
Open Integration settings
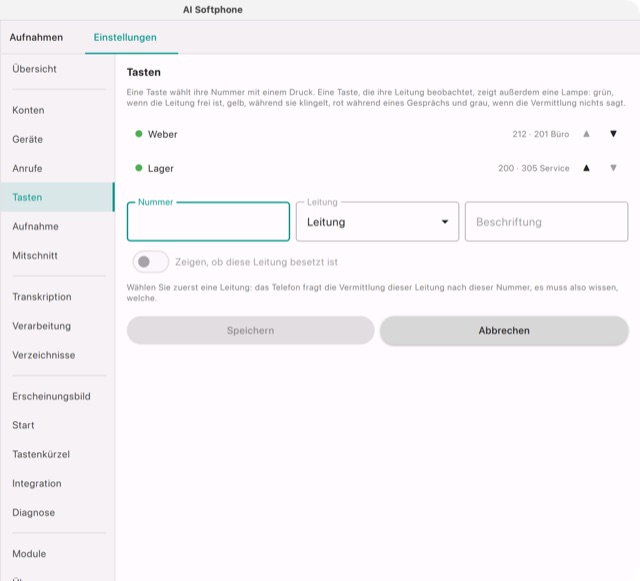coord(58,483)
